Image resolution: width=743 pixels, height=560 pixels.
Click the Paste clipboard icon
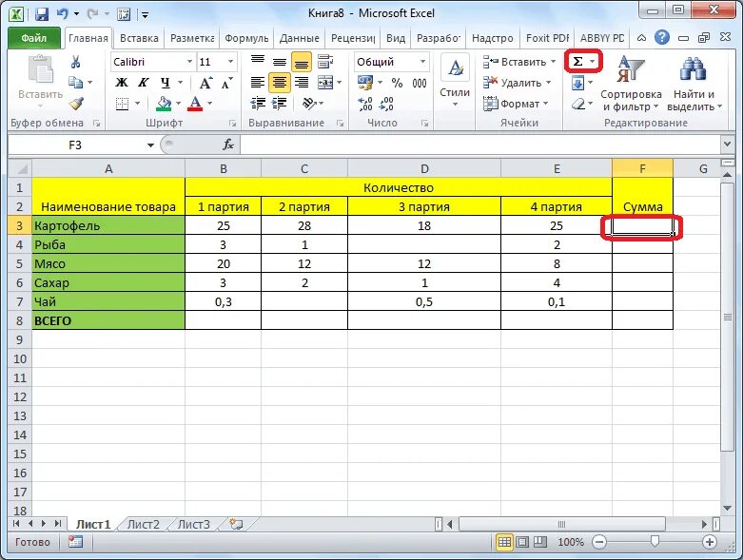pos(41,69)
